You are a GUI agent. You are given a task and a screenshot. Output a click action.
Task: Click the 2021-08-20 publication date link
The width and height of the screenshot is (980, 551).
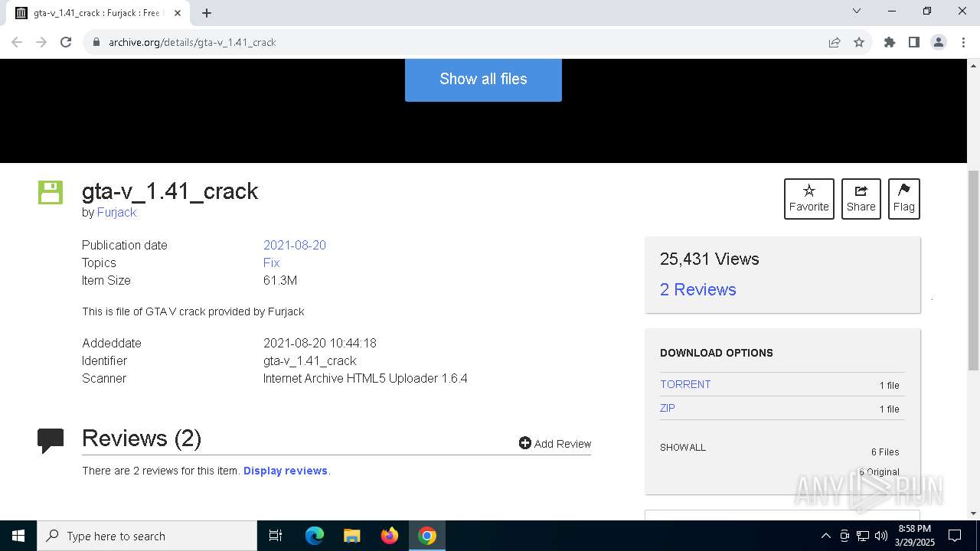pos(295,245)
